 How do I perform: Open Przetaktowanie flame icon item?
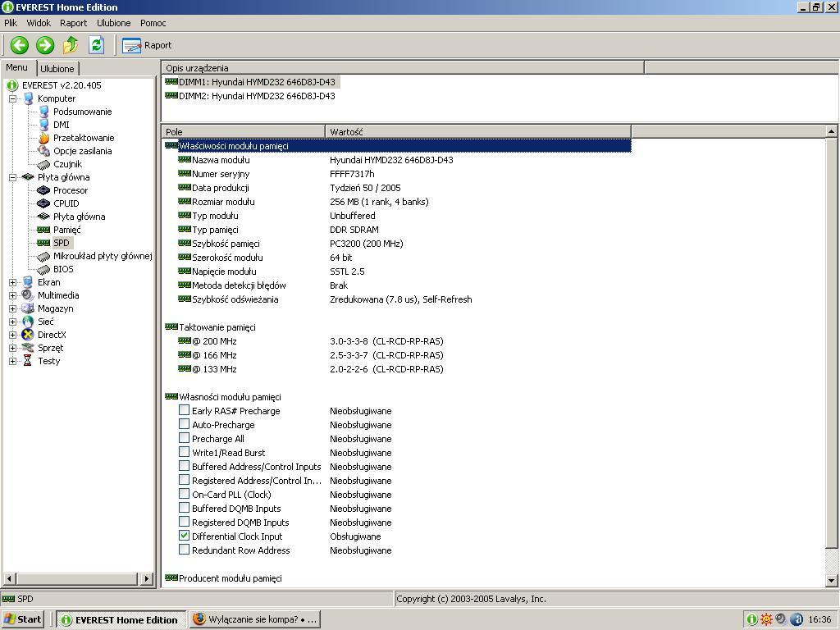(x=84, y=138)
